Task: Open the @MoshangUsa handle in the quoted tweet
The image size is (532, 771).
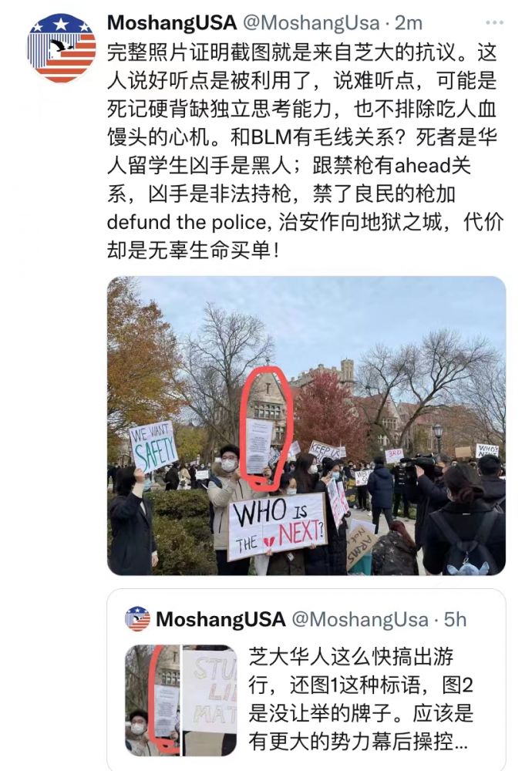Action: point(360,619)
